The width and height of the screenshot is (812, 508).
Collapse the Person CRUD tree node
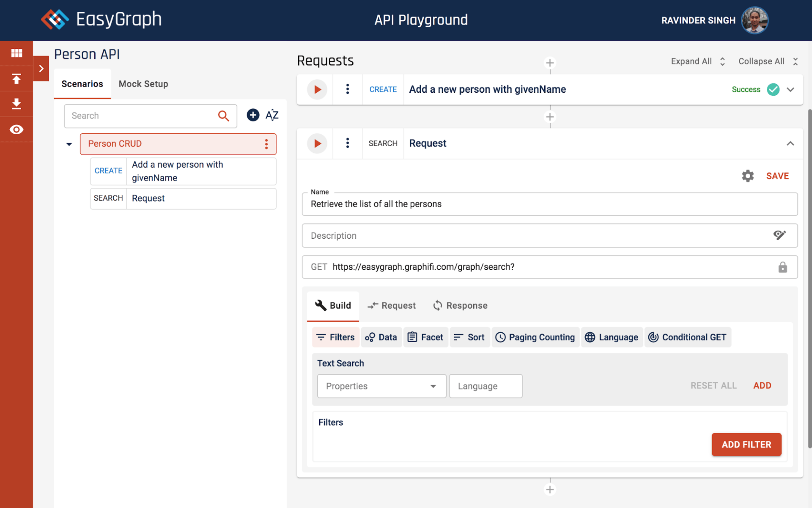(69, 144)
